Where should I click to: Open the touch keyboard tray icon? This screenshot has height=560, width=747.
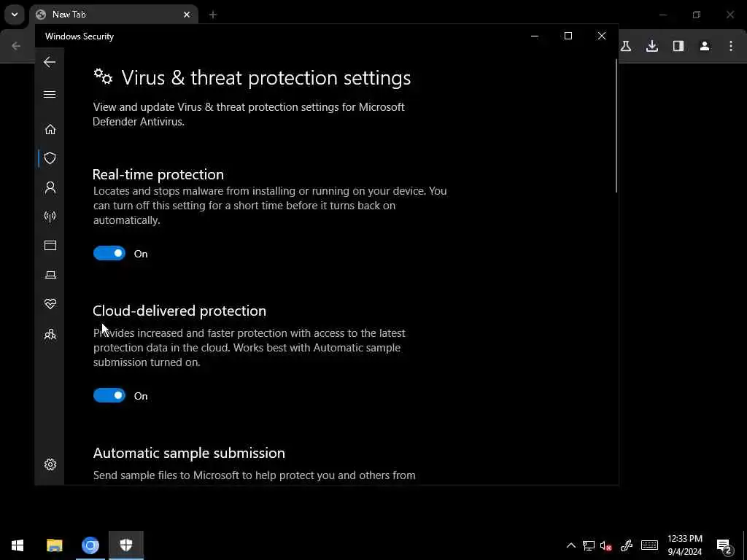(649, 545)
